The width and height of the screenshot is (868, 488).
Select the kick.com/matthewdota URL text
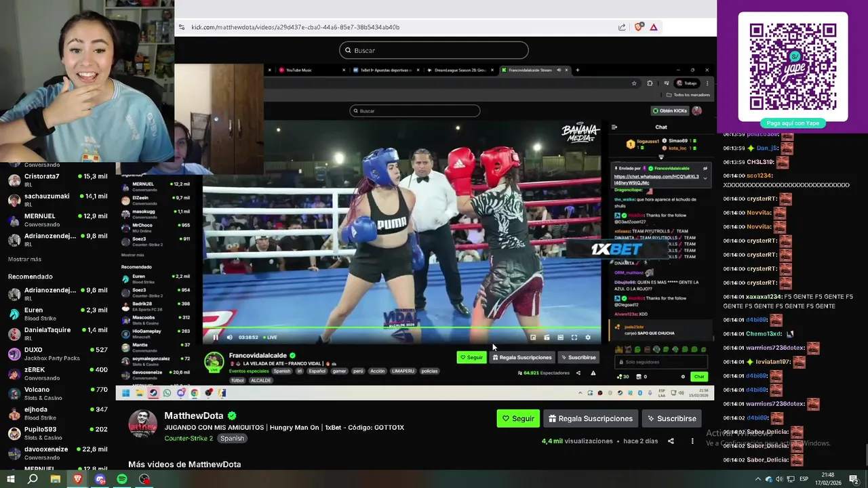pyautogui.click(x=295, y=27)
